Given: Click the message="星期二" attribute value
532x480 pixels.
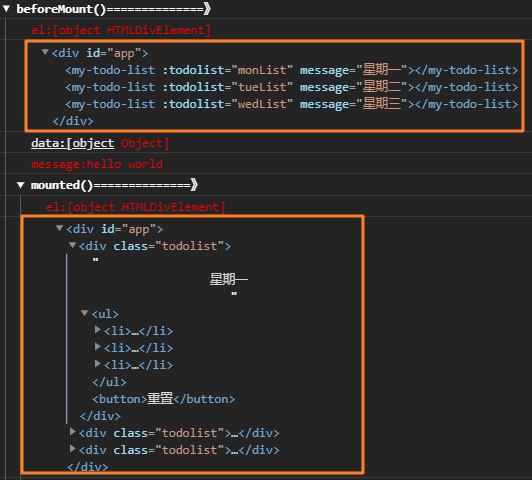Looking at the screenshot, I should [x=382, y=87].
